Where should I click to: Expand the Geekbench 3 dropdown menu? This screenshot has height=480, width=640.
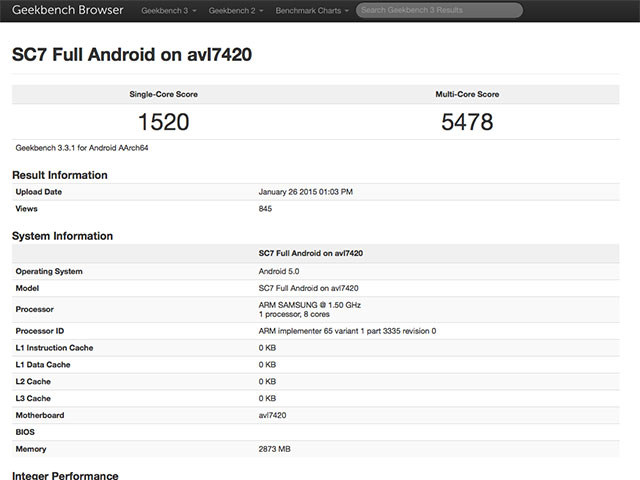click(x=169, y=11)
